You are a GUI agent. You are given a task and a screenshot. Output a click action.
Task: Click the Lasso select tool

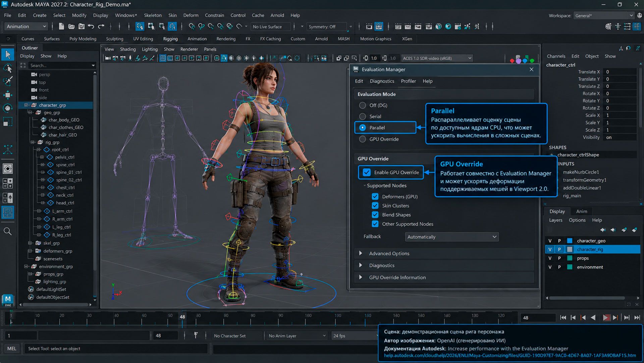click(x=8, y=68)
